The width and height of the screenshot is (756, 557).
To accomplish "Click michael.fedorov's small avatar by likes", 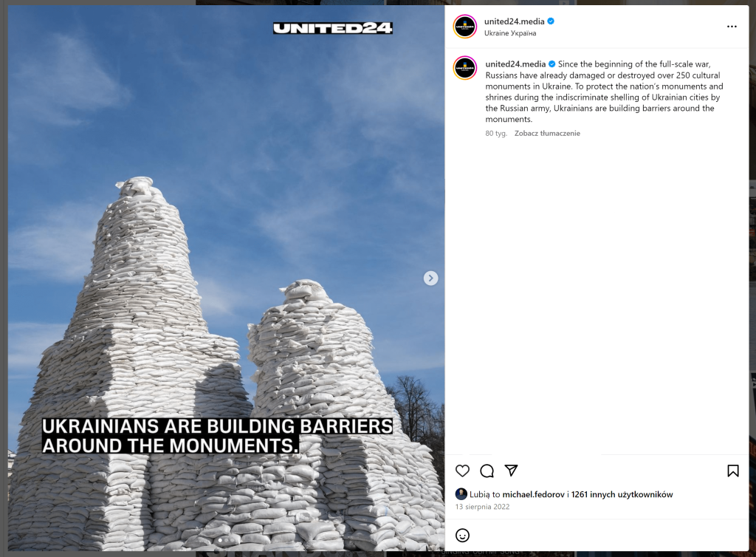I will 461,493.
